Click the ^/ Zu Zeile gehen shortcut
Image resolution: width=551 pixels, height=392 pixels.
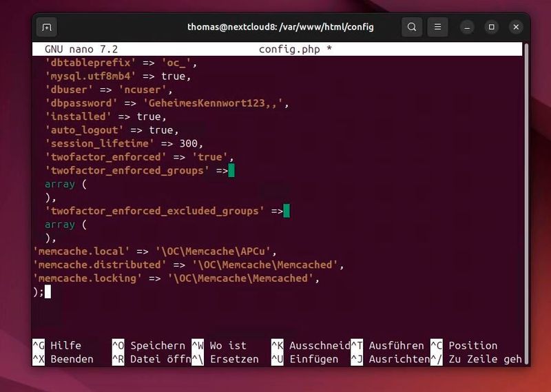coord(476,360)
